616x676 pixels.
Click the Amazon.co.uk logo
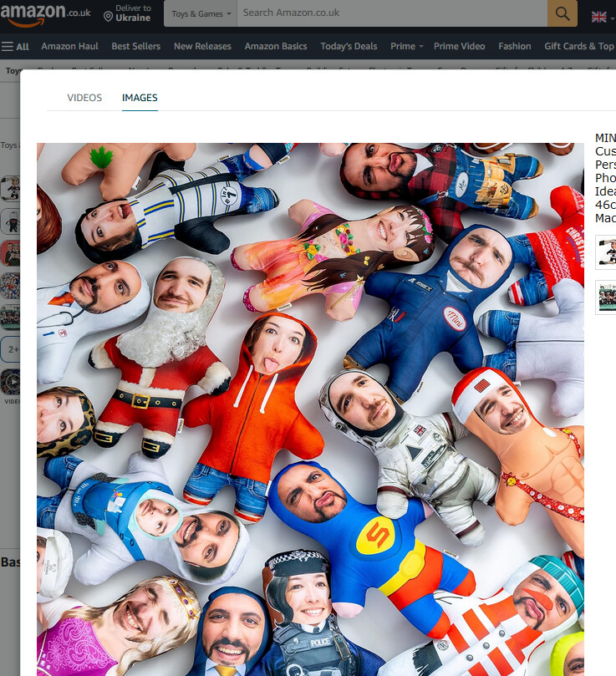pyautogui.click(x=45, y=14)
